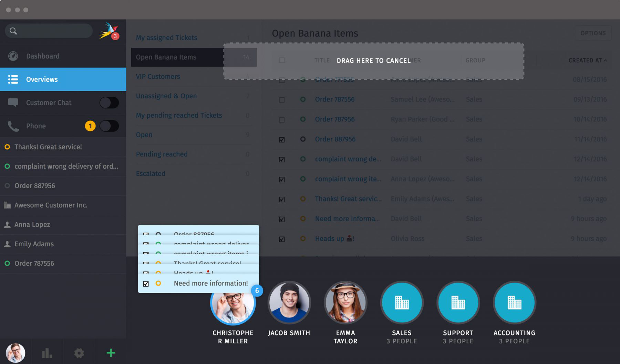620x364 pixels.
Task: Select Overviews in the sidebar
Action: (63, 79)
